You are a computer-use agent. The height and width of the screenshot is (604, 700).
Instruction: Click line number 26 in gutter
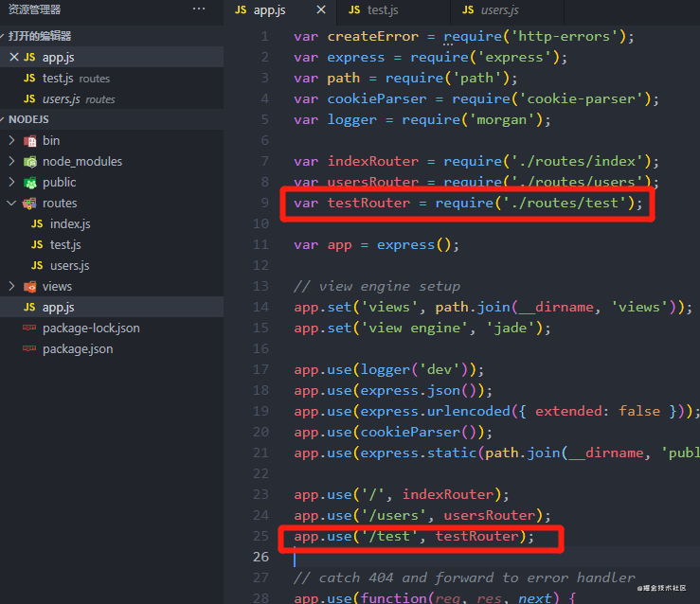click(x=261, y=557)
